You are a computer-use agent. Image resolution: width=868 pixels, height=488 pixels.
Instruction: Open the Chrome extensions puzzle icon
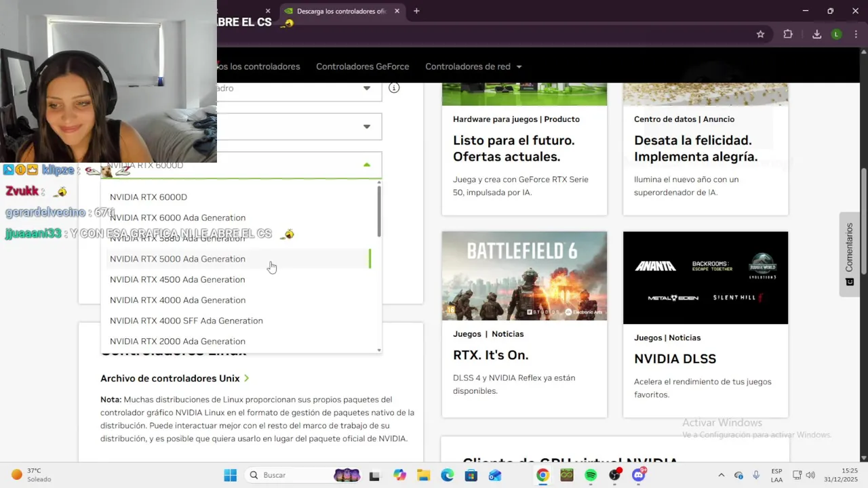[788, 35]
